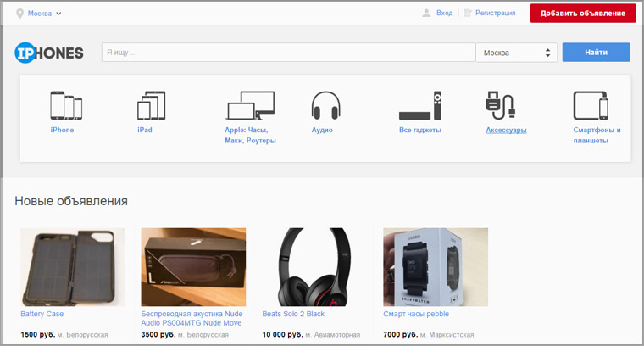644x346 pixels.
Task: Click the Новые объявления heading
Action: click(x=71, y=201)
